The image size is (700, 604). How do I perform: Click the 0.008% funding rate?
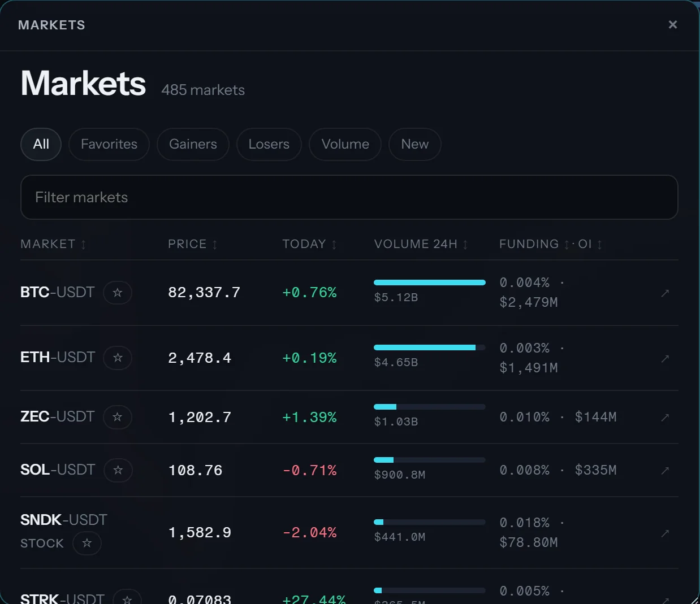524,470
